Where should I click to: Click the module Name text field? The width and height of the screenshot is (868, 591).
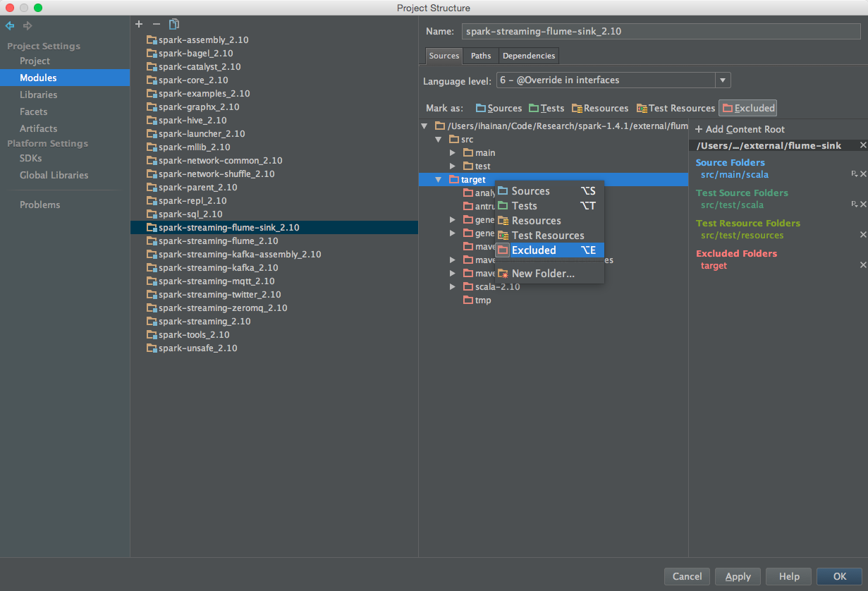coord(661,32)
